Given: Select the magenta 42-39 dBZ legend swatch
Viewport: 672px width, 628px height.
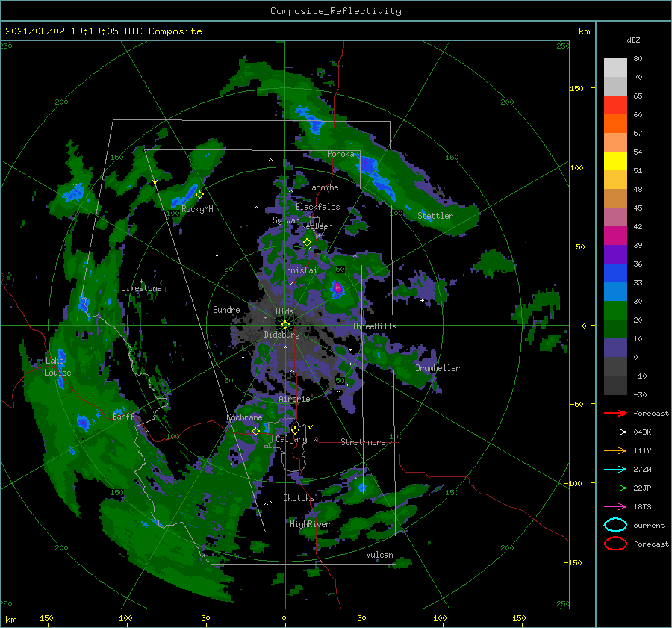Looking at the screenshot, I should pos(615,235).
